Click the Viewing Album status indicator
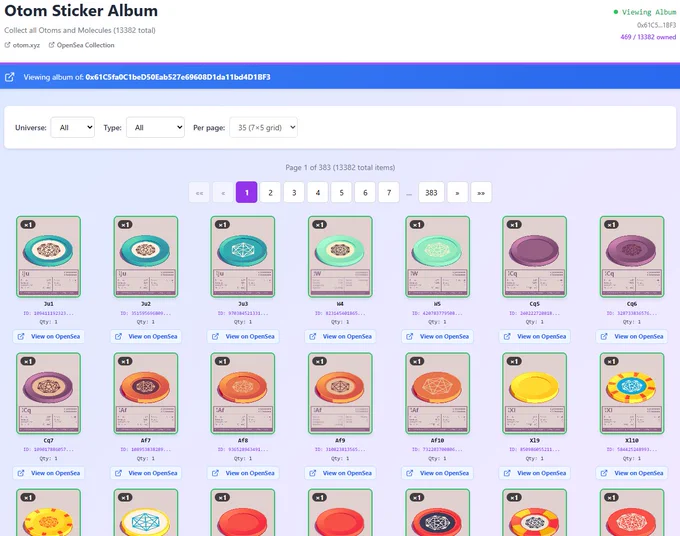 tap(644, 12)
